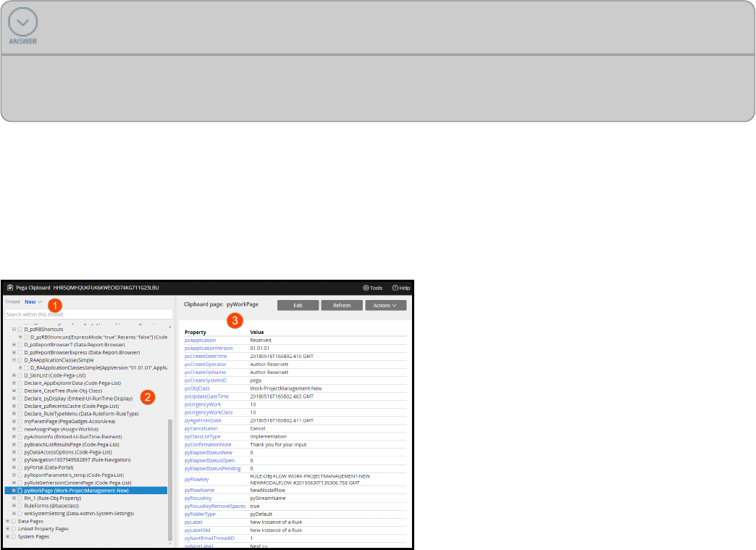This screenshot has height=550, width=756.
Task: Open the Tools gear menu
Action: pos(373,288)
